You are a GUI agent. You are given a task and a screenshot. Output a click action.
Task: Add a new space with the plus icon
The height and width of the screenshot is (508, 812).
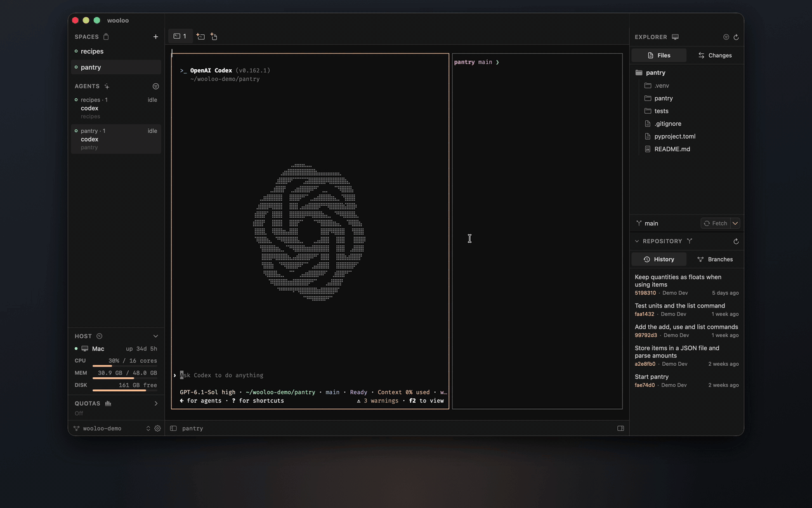click(x=155, y=37)
